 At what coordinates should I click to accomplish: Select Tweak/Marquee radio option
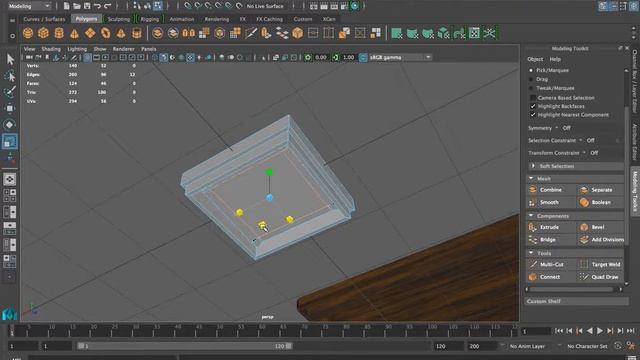[x=531, y=88]
